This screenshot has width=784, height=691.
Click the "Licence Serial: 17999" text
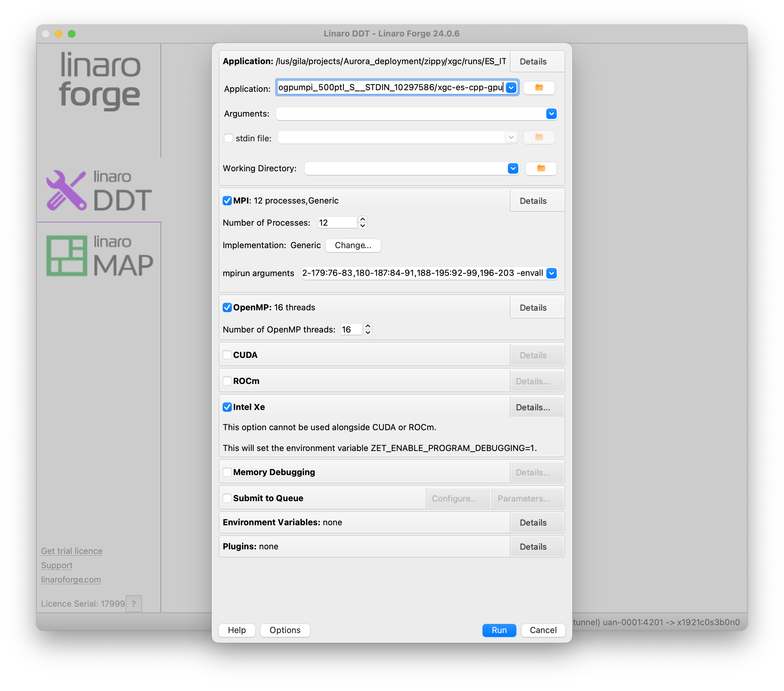[83, 603]
